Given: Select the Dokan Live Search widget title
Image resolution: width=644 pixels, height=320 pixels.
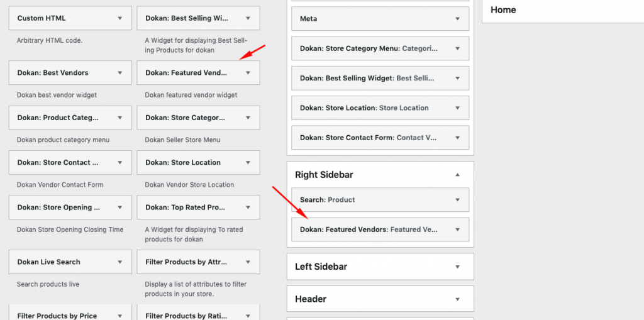Looking at the screenshot, I should click(48, 262).
